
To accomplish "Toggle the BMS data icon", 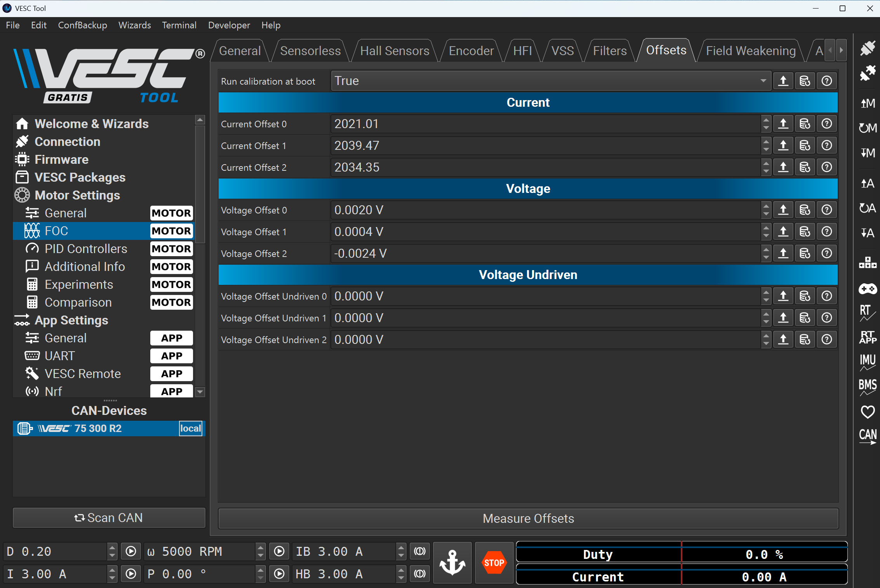I will (867, 387).
